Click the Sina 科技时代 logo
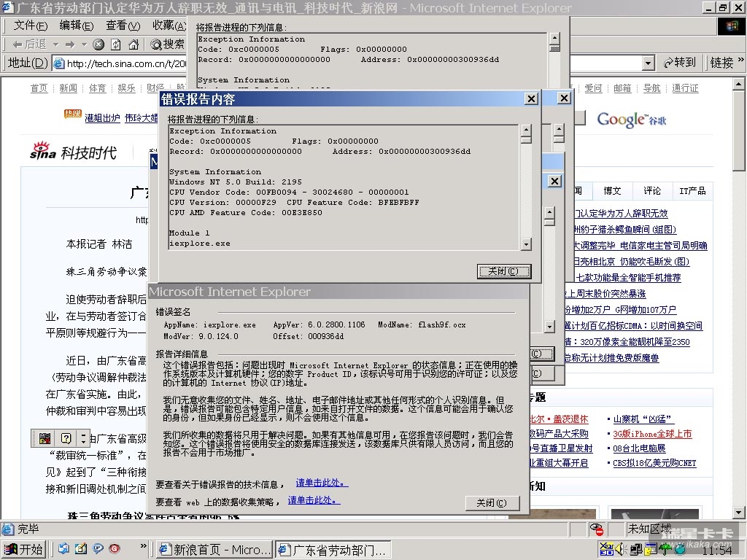The height and width of the screenshot is (560, 747). click(73, 152)
